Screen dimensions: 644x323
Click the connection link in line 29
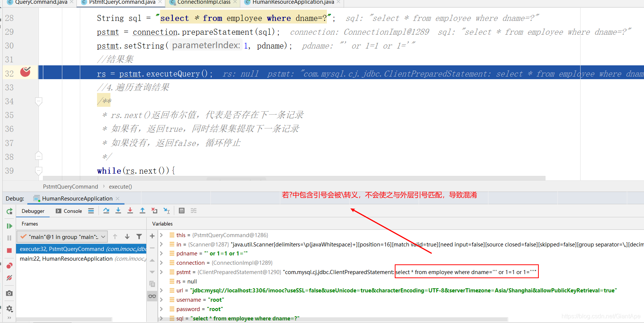pyautogui.click(x=155, y=32)
